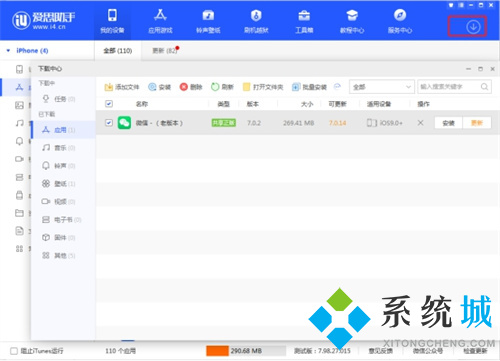Screen dimensions: 500x361
Task: Click the iOS9.0+ device compatibility cell
Action: (x=384, y=123)
